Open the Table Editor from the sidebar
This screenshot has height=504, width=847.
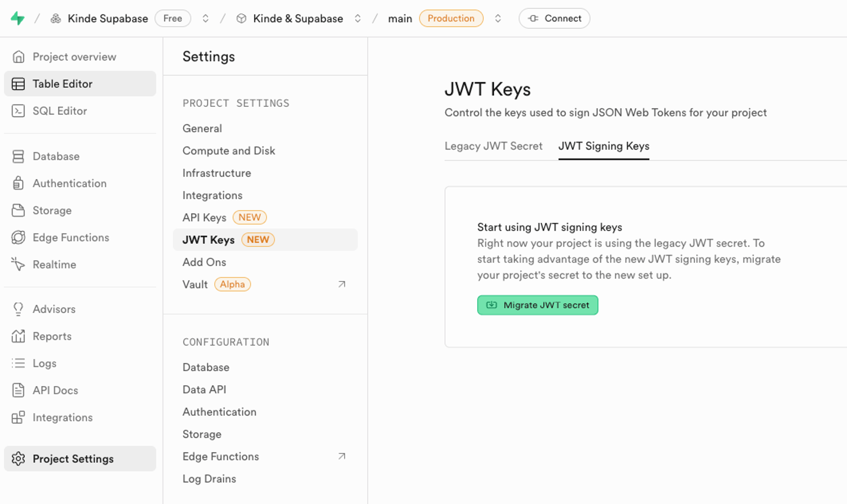[x=18, y=83]
